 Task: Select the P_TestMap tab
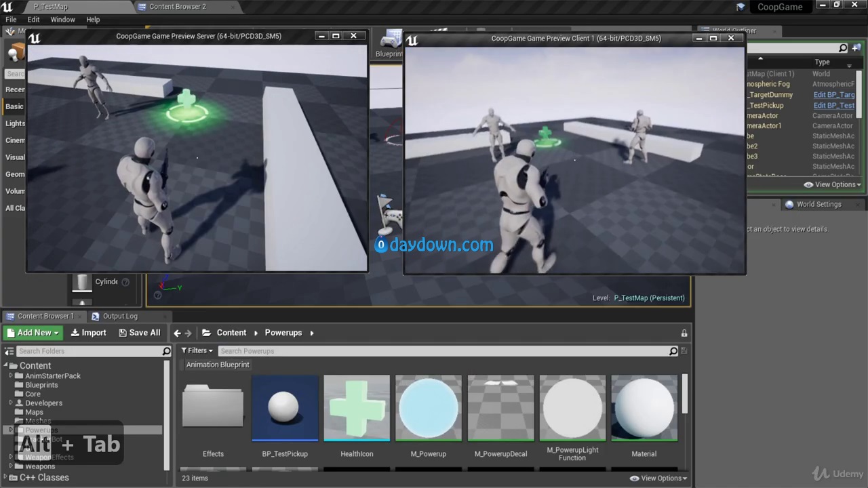[x=51, y=7]
